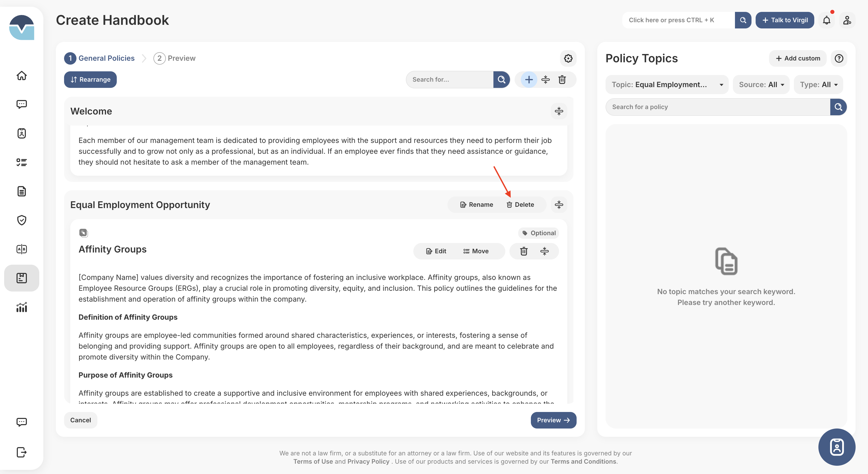Image resolution: width=868 pixels, height=474 pixels.
Task: Focus the Search for a policy field
Action: pyautogui.click(x=718, y=107)
